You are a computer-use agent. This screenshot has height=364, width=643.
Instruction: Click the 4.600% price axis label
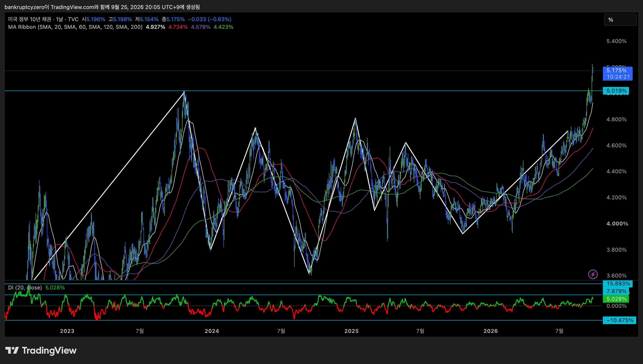click(616, 146)
